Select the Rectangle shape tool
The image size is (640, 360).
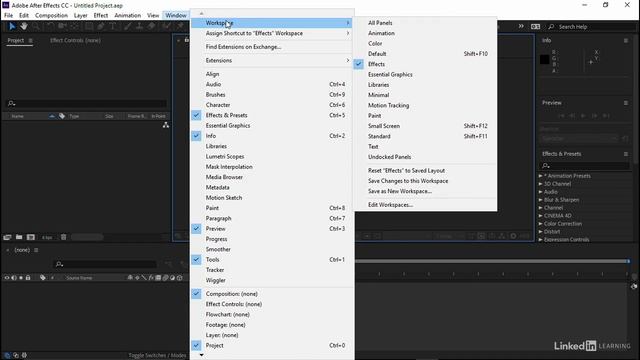89,27
